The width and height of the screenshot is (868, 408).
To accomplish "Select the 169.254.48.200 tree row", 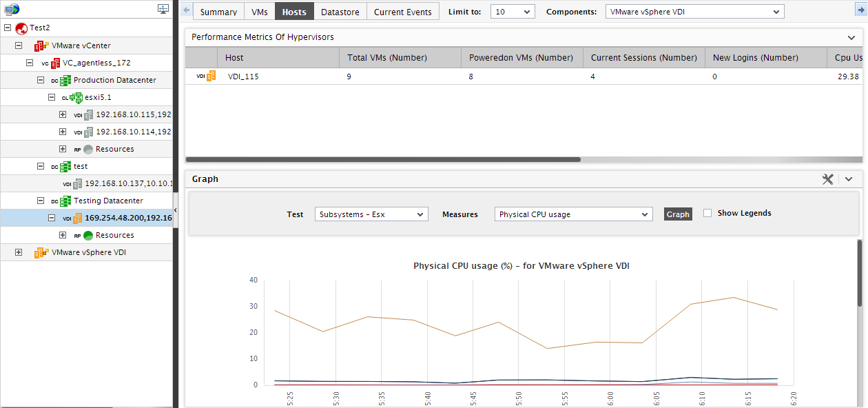I will pyautogui.click(x=86, y=218).
